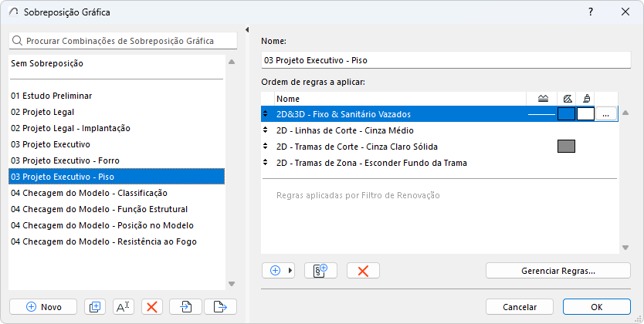Select the '03 Projeto Executivo - Forro' combination
Image resolution: width=644 pixels, height=324 pixels.
pos(65,160)
